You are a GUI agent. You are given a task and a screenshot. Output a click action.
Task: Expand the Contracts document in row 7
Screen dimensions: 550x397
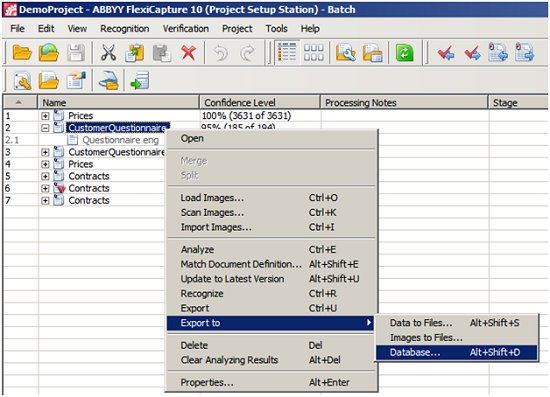point(45,201)
